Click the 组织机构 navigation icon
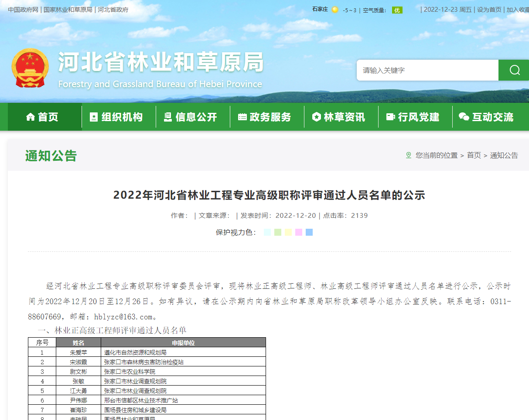Viewport: 529px width, 420px height. coord(93,117)
